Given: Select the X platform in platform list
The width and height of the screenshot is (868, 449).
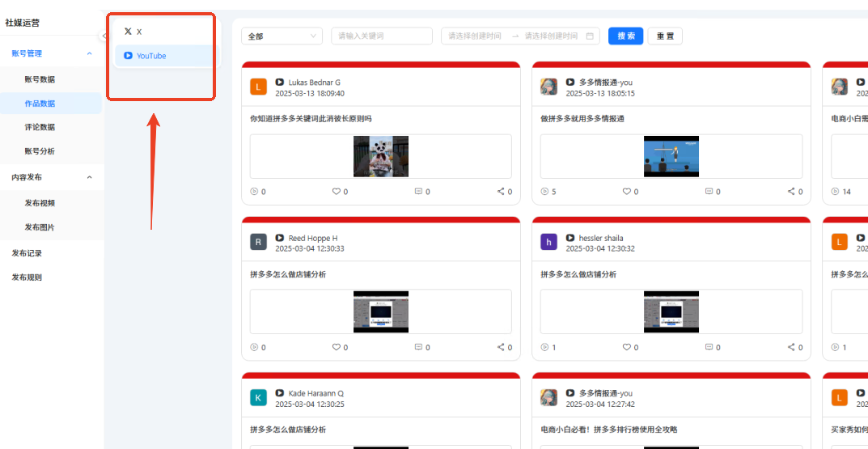Looking at the screenshot, I should 166,32.
